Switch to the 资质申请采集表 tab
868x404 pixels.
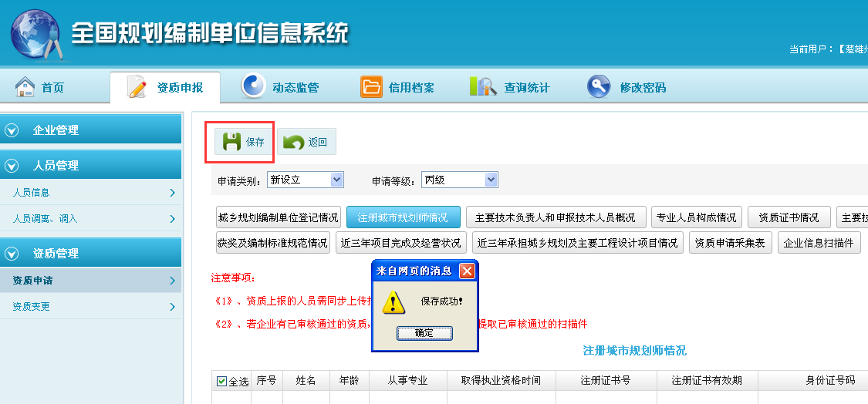coord(730,243)
